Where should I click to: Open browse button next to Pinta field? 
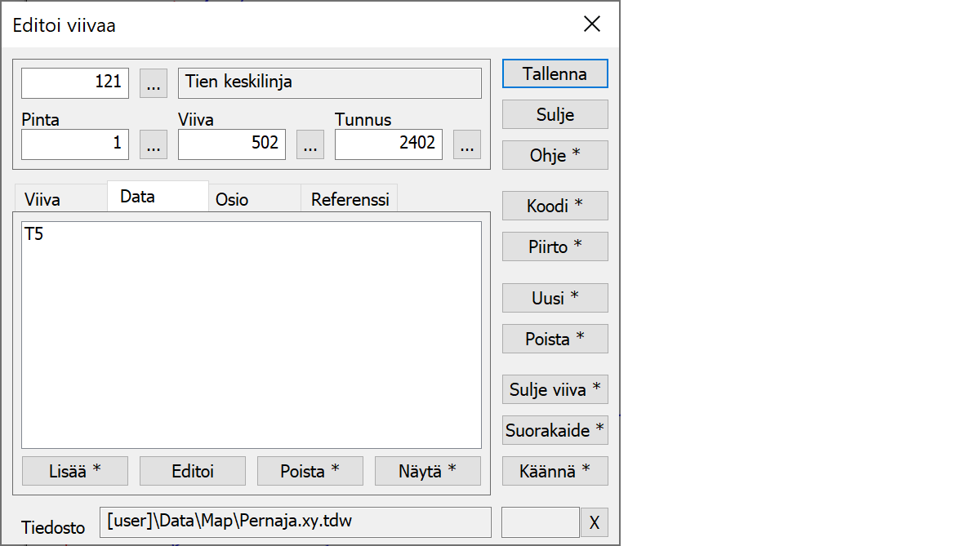(x=154, y=144)
